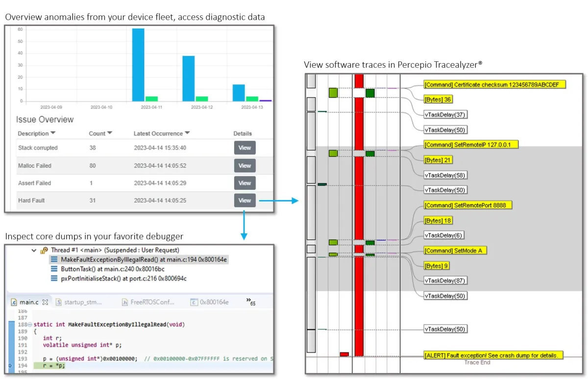Screen dimensions: 588x379
Task: View details of the Stack corrupted issue
Action: click(245, 148)
